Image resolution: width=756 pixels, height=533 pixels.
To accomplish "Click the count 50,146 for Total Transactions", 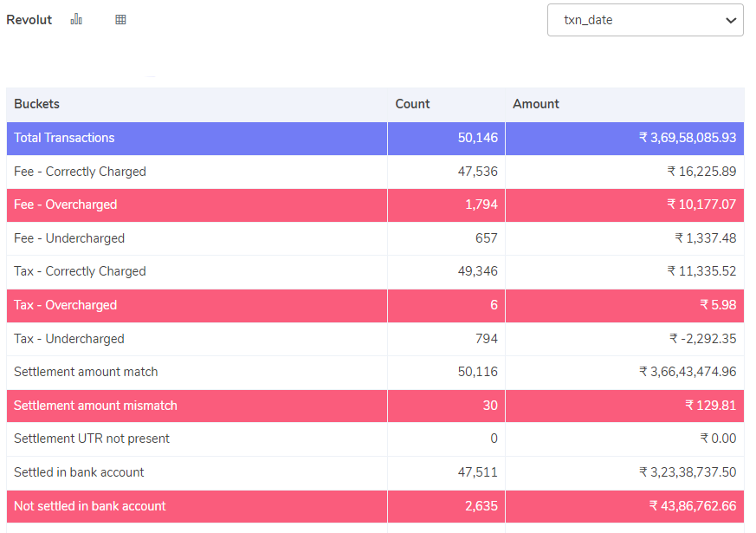I will pos(477,138).
